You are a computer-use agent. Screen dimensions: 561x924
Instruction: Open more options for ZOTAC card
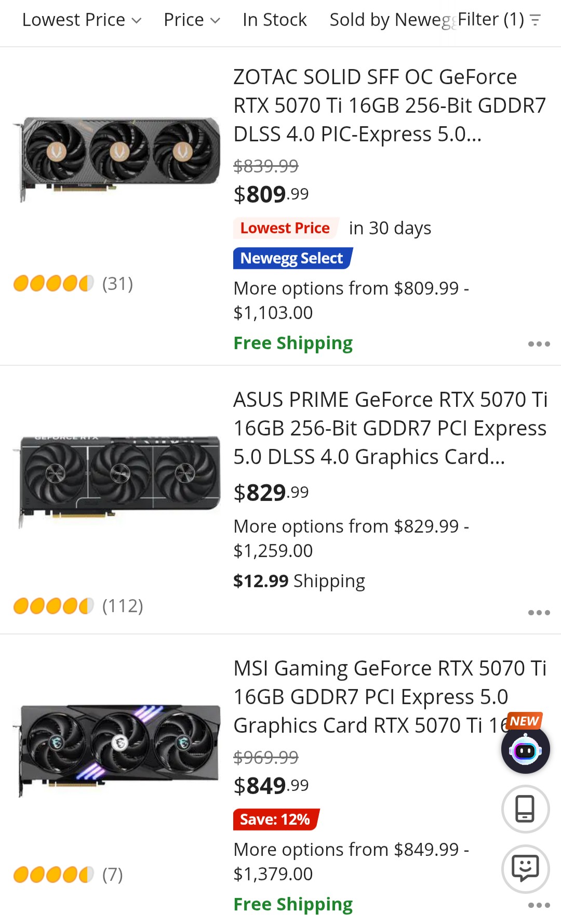(539, 344)
